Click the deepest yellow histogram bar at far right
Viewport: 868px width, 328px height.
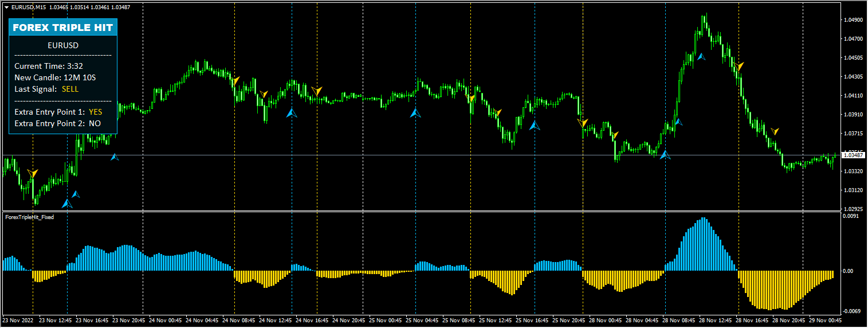[772, 290]
